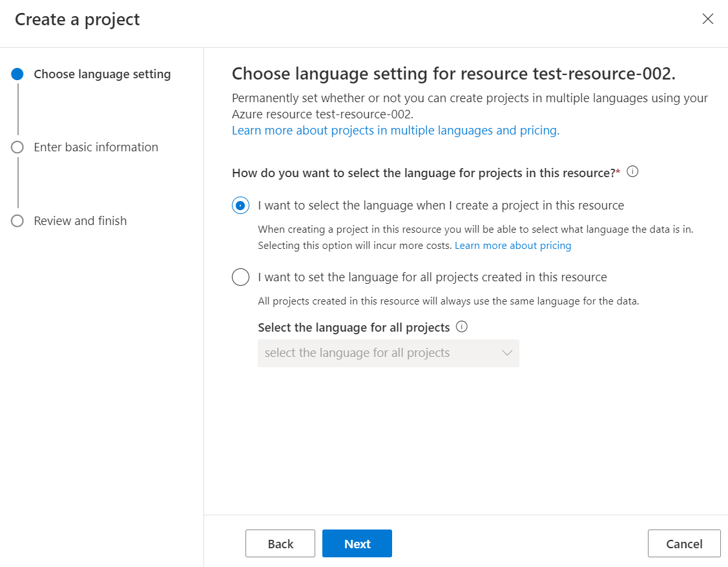Open 'Learn more about projects in multiple languages and pricing'
Image resolution: width=728 pixels, height=567 pixels.
click(395, 130)
